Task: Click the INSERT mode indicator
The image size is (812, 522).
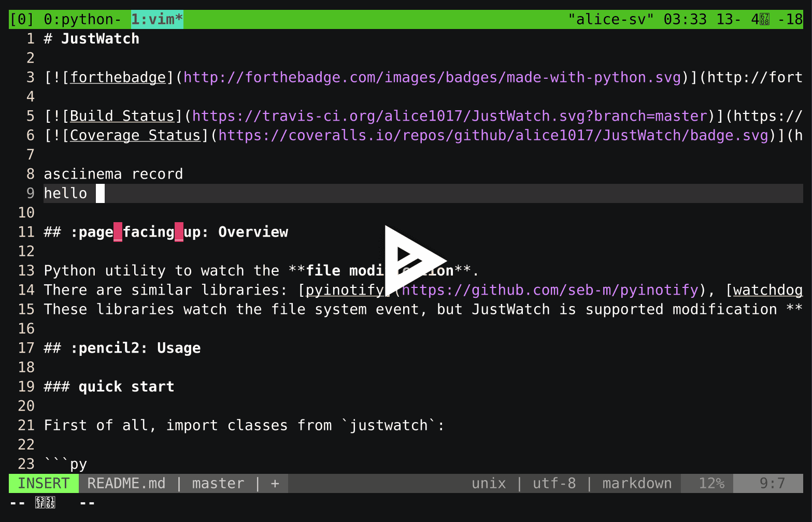Action: click(44, 483)
